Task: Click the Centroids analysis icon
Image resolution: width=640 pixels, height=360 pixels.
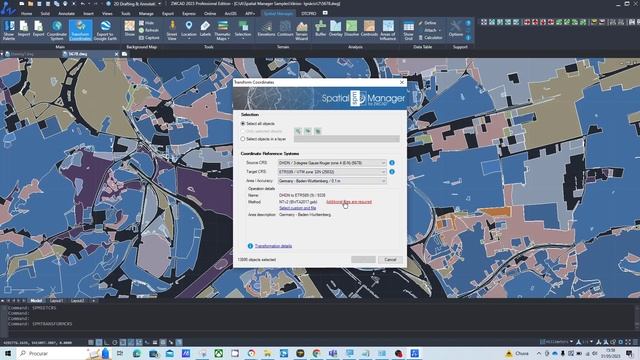Action: point(369,29)
